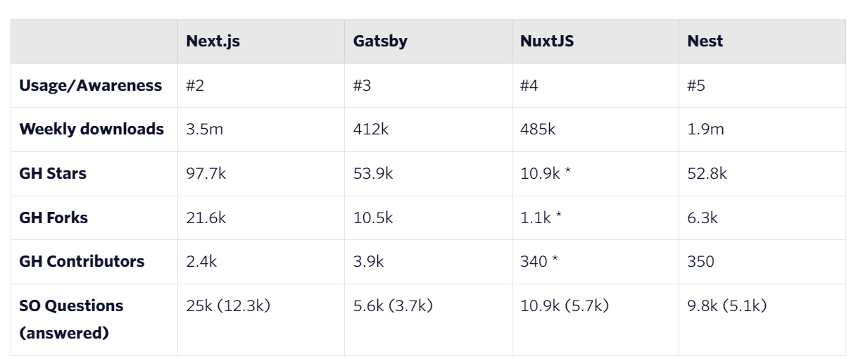Viewport: 868px width, 359px height.
Task: Click Next.js weekly downloads value 3.5m
Action: (x=203, y=130)
